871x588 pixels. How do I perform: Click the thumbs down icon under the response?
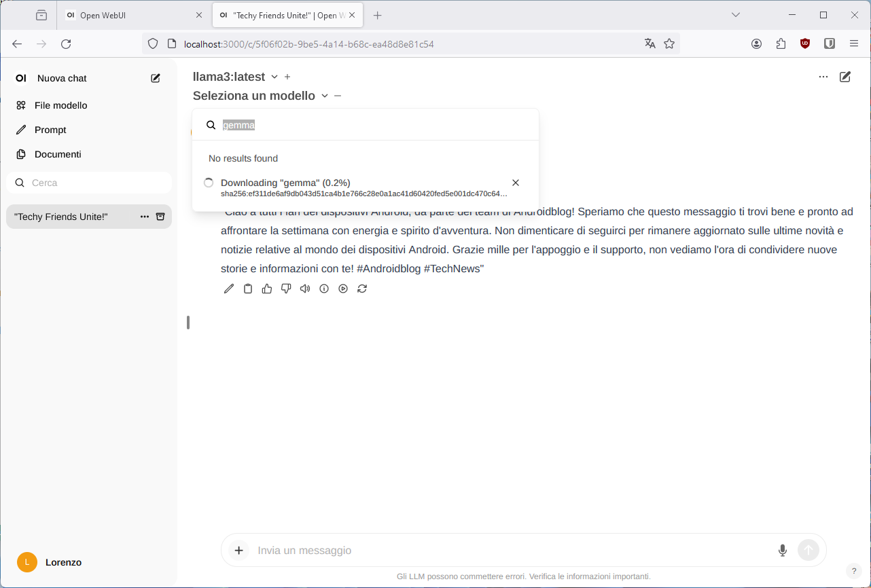286,289
